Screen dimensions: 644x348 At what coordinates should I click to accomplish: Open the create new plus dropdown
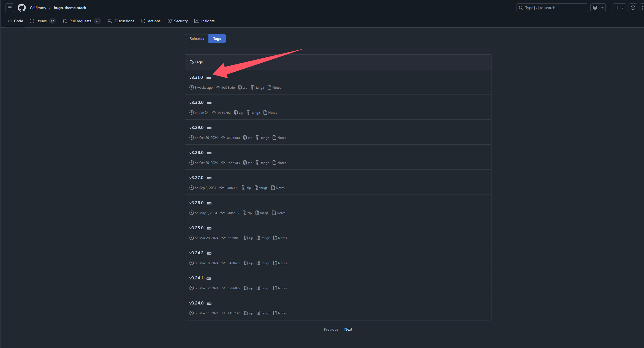[x=619, y=8]
